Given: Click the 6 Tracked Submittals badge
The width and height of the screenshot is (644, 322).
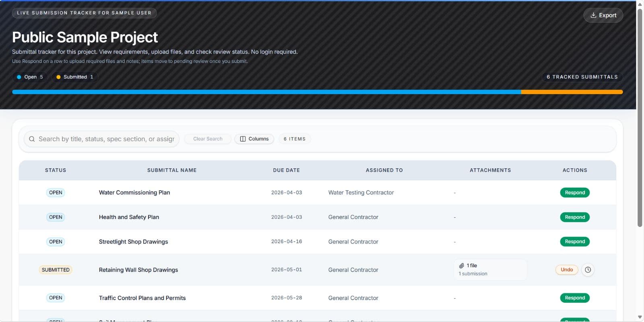Looking at the screenshot, I should [x=582, y=77].
